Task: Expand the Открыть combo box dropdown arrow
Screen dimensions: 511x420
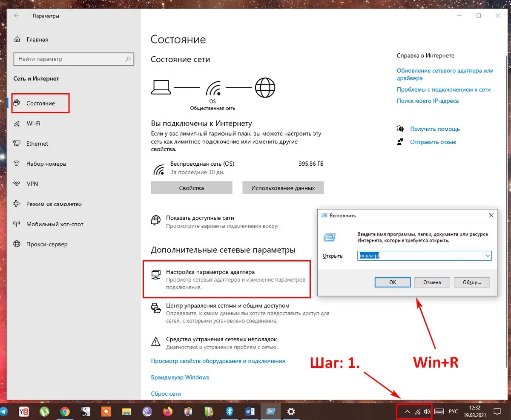Action: point(488,256)
